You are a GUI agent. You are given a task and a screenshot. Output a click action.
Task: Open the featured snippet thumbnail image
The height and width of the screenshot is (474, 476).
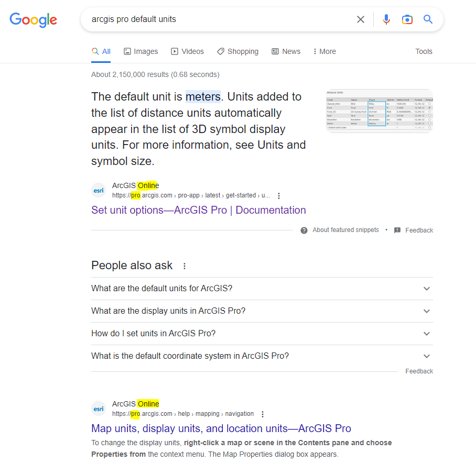pyautogui.click(x=378, y=111)
